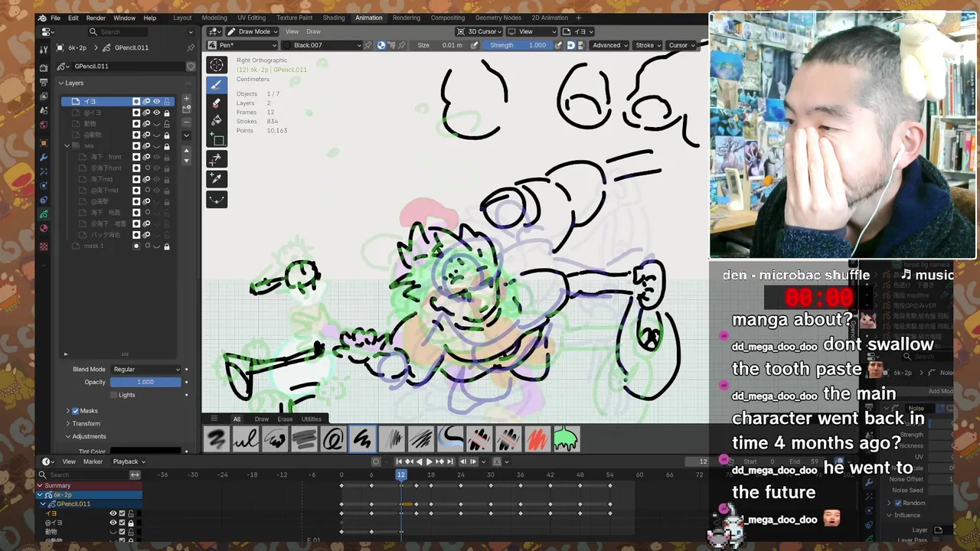Open the Black.007 material dropdown
This screenshot has width=980, height=551.
click(322, 45)
